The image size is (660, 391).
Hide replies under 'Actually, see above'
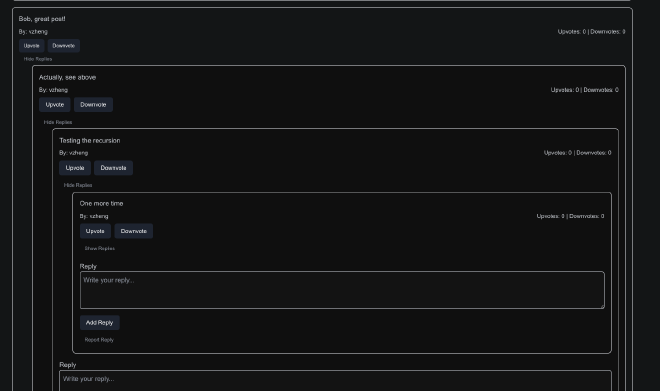tap(58, 122)
